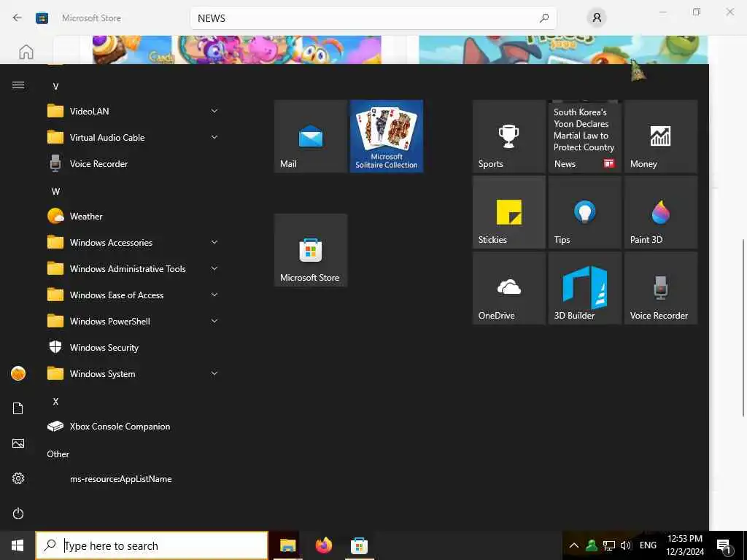Open the Documents shortcut in Start sidebar
The height and width of the screenshot is (560, 747).
[18, 408]
